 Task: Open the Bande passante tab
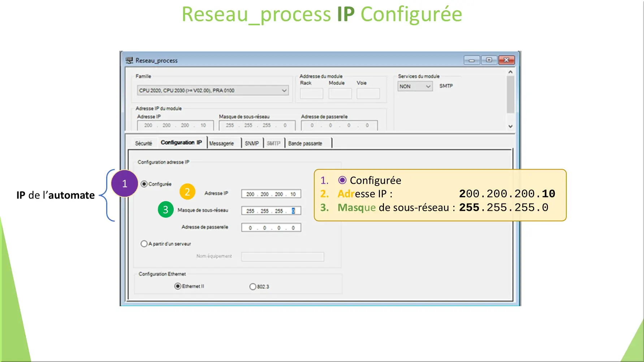click(305, 143)
